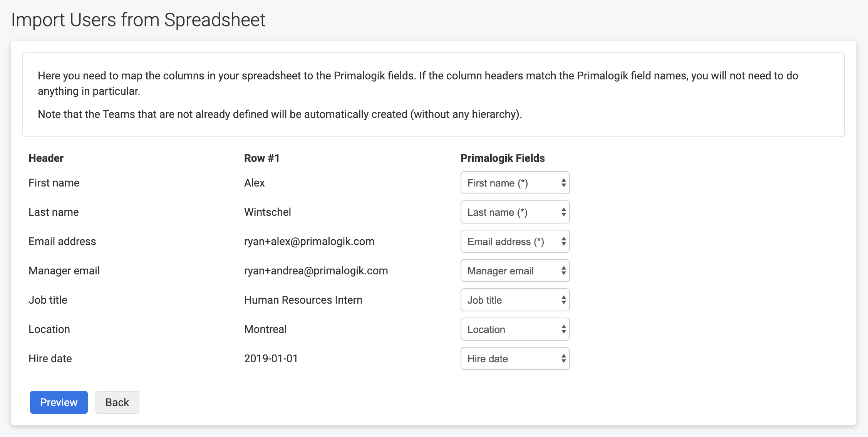
Task: Click the Primalogik Fields column heading
Action: (x=503, y=158)
